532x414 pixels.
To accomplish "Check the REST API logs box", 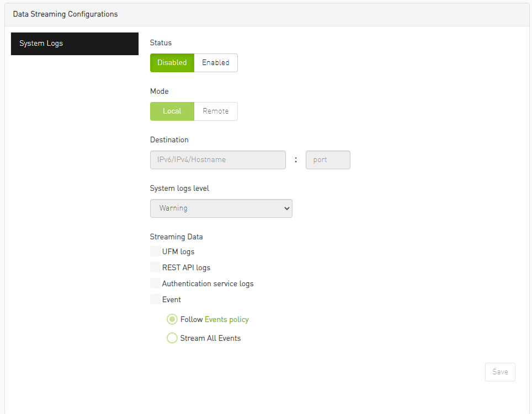I will (x=155, y=267).
